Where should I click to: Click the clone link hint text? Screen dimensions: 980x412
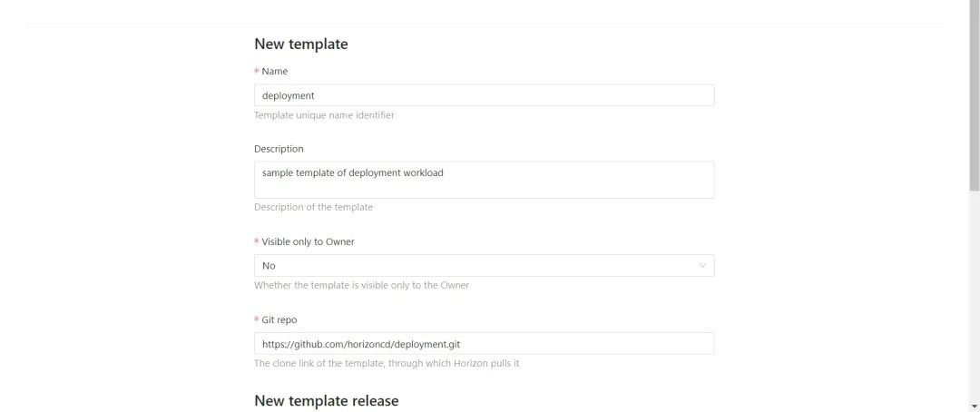(386, 364)
